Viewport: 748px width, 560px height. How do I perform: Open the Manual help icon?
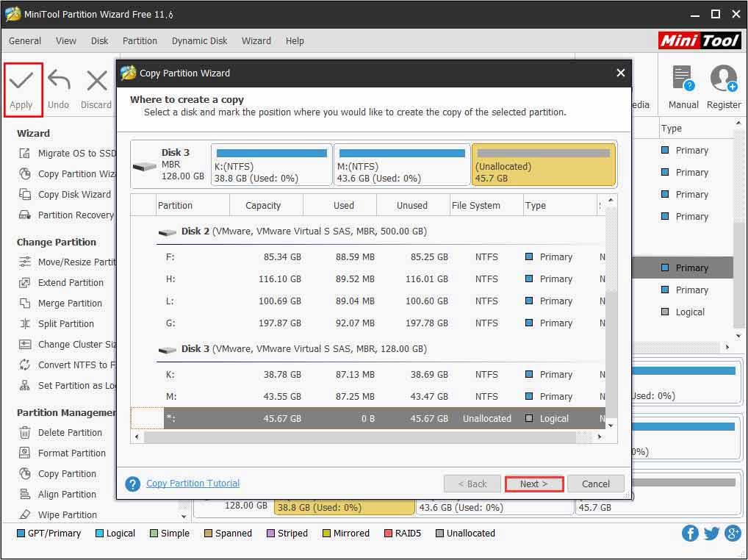tap(683, 79)
